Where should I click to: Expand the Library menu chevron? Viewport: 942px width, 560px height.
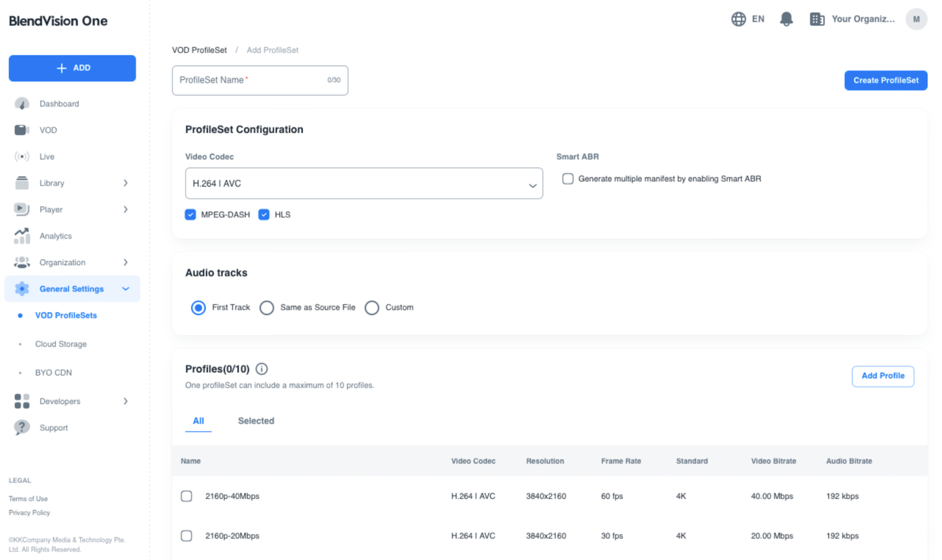(125, 183)
